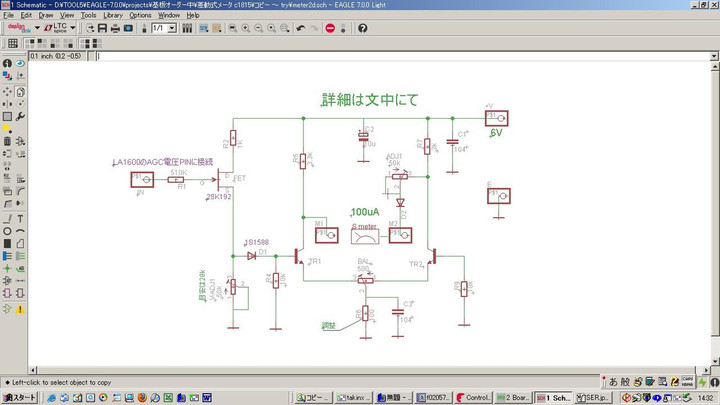Toggle the Grid button
Viewport: 720px width, 405px height.
coord(13,43)
